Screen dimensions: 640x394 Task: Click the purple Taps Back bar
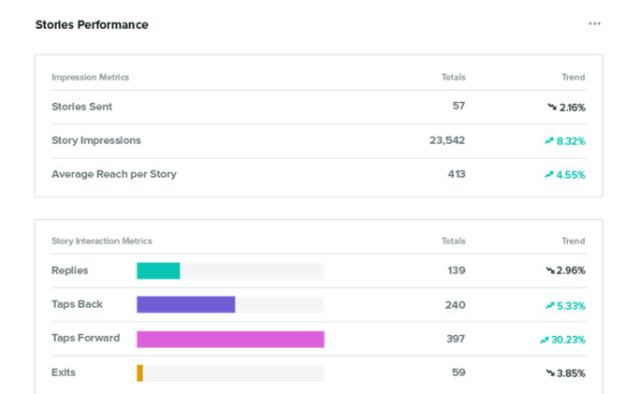click(186, 305)
